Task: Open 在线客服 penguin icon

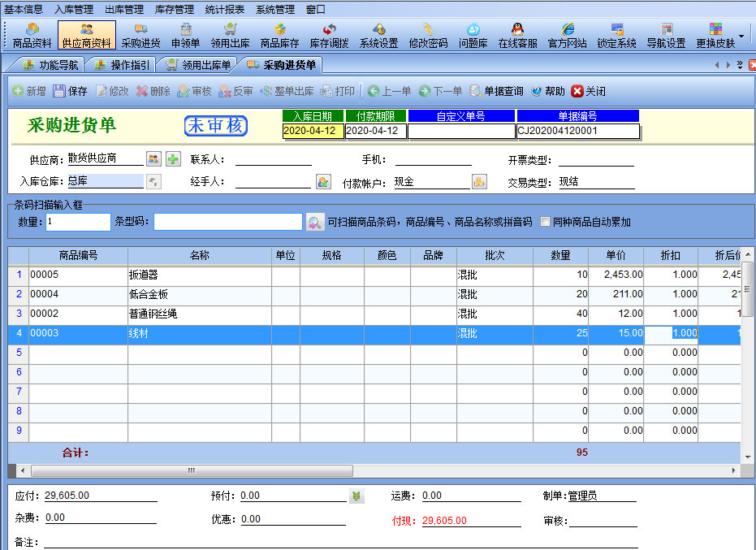Action: tap(517, 35)
